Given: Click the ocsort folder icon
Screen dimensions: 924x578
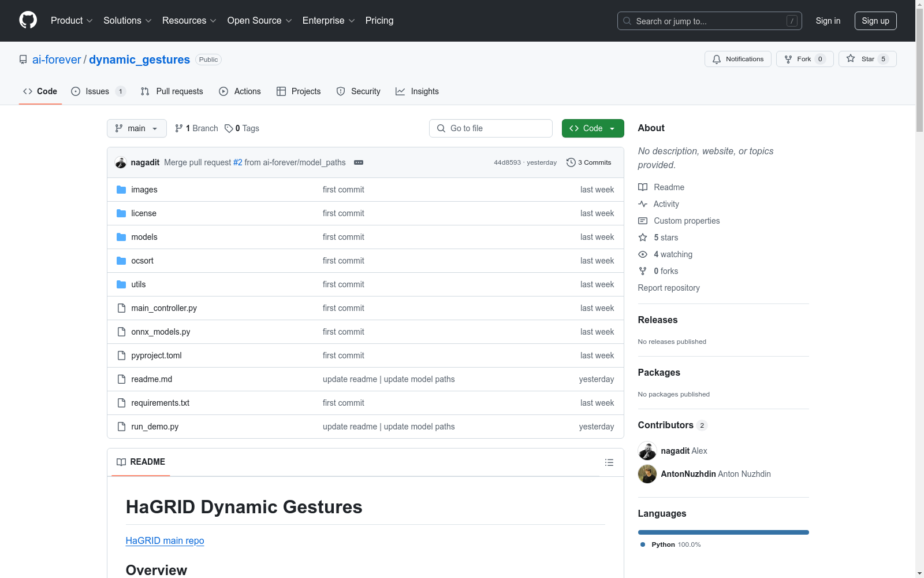Looking at the screenshot, I should pos(121,261).
